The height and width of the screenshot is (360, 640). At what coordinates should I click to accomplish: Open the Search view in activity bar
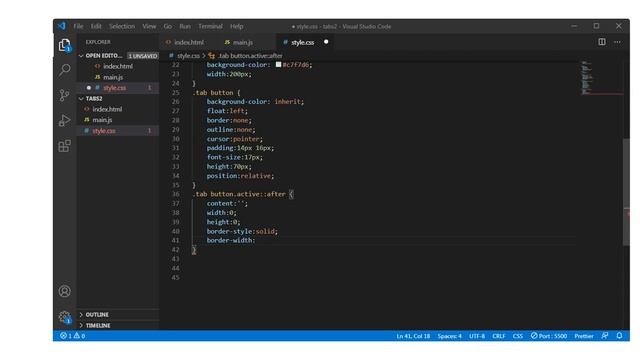tap(64, 70)
